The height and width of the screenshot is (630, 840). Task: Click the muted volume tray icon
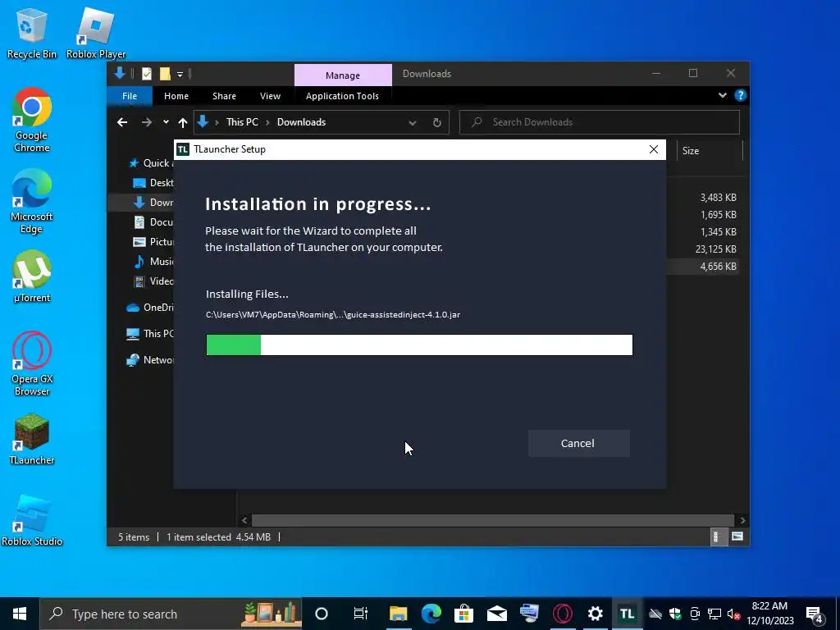734,614
